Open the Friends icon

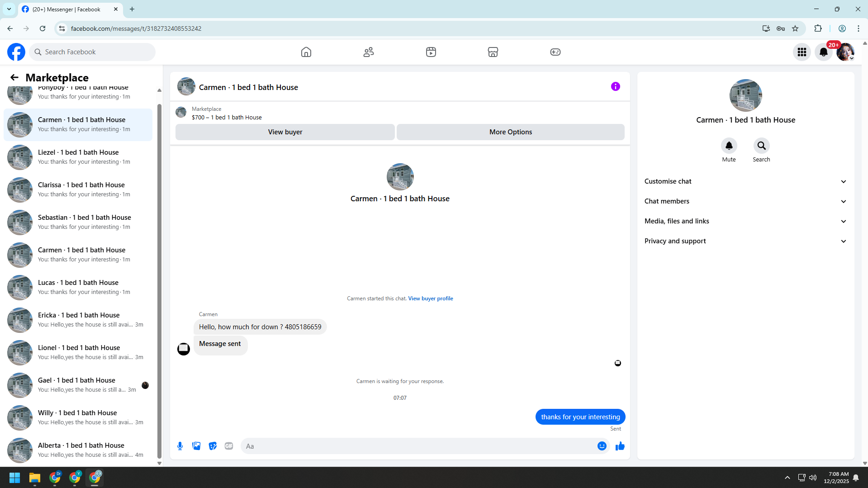(x=369, y=52)
